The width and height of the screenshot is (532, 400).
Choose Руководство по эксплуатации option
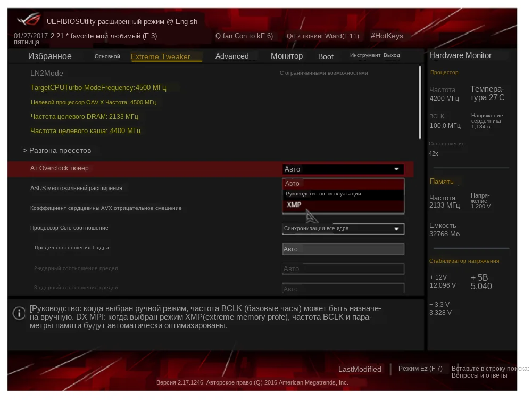343,194
